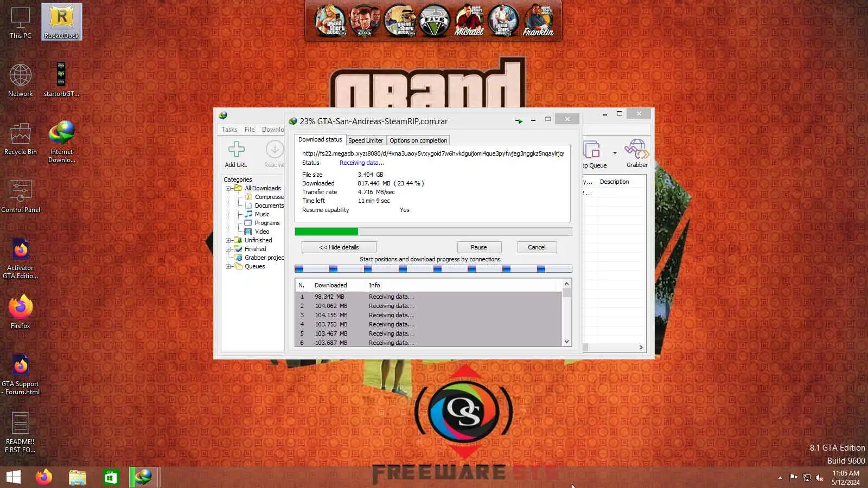Open the Stop Queue dropdown arrow
This screenshot has height=488, width=868.
point(615,153)
